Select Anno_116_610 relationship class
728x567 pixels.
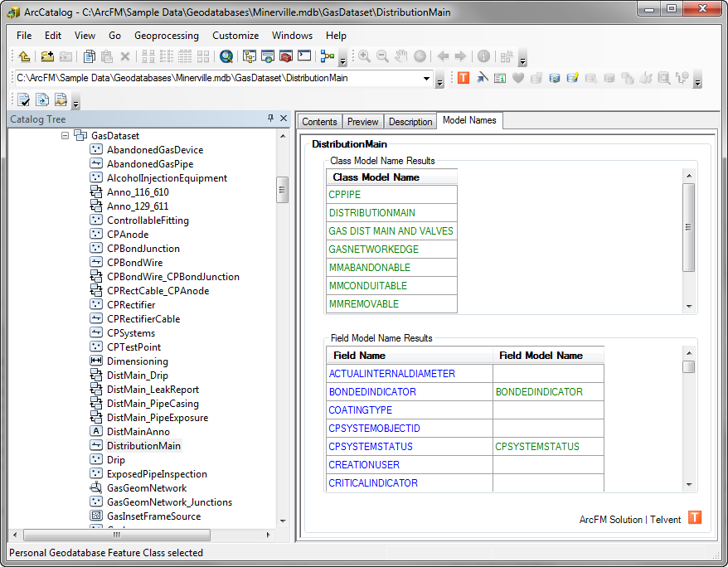click(x=138, y=192)
